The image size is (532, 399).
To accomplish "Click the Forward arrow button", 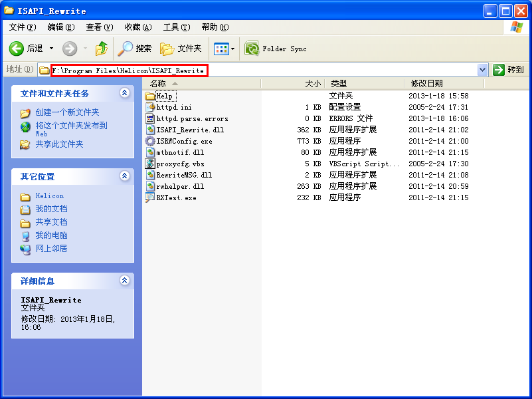I will 70,49.
